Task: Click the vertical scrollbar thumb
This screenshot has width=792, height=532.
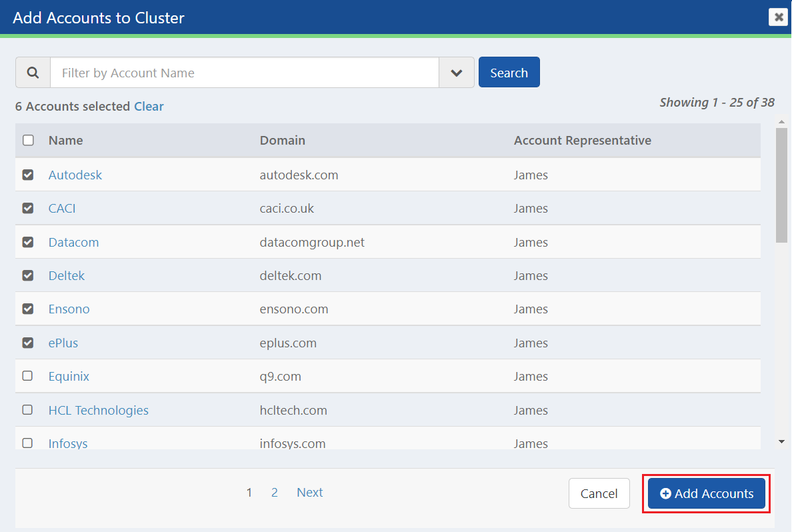Action: 781,185
